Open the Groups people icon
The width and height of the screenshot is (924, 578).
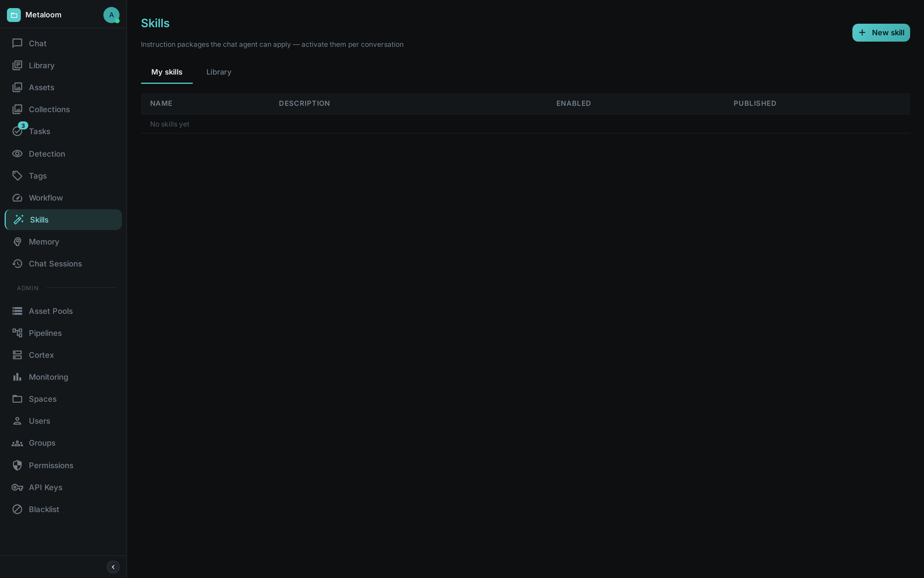(x=17, y=443)
